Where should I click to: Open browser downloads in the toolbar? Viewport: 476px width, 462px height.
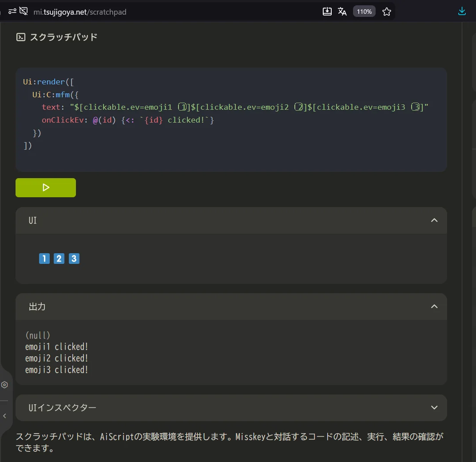pyautogui.click(x=462, y=12)
